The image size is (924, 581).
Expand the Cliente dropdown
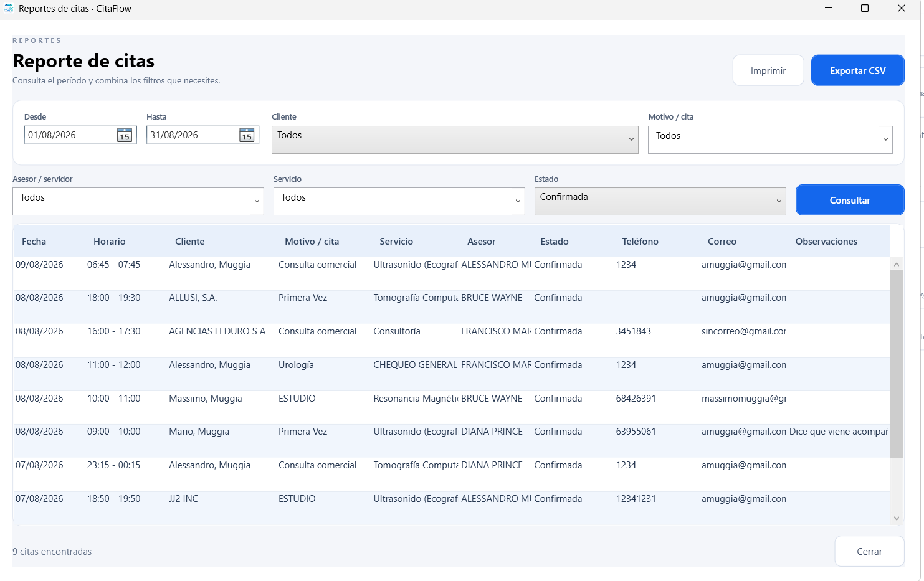pos(455,139)
